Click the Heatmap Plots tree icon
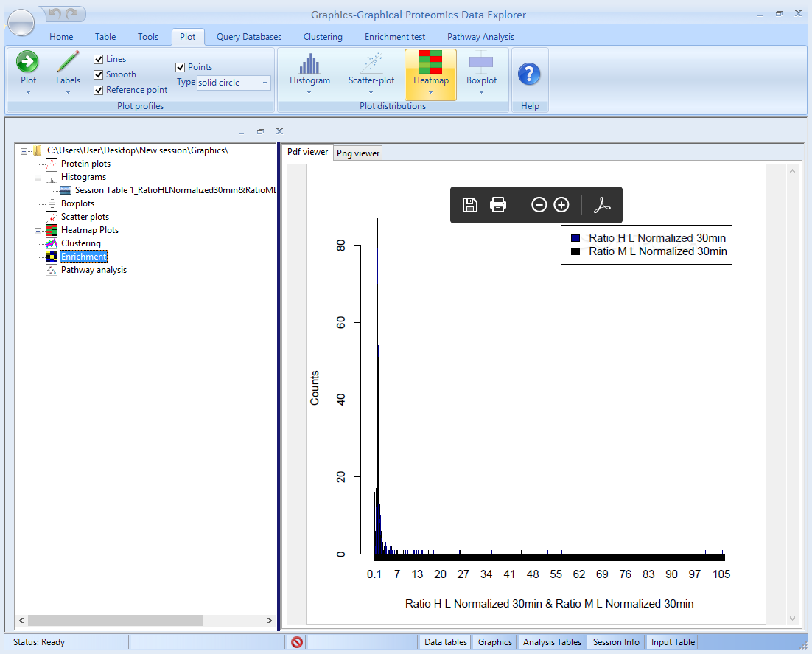This screenshot has width=812, height=654. (x=52, y=230)
